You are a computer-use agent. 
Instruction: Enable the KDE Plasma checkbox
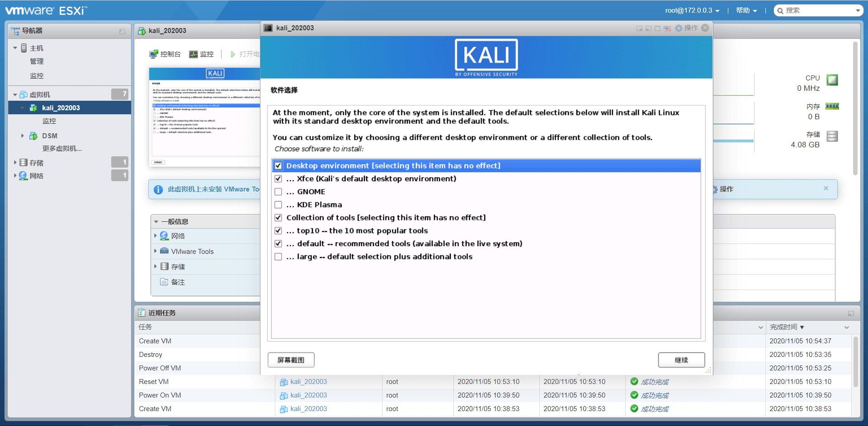click(278, 205)
